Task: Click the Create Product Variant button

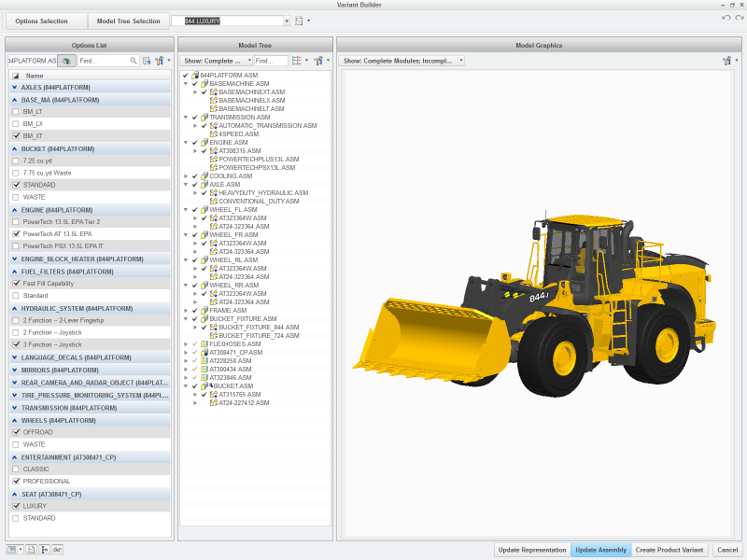Action: [669, 550]
